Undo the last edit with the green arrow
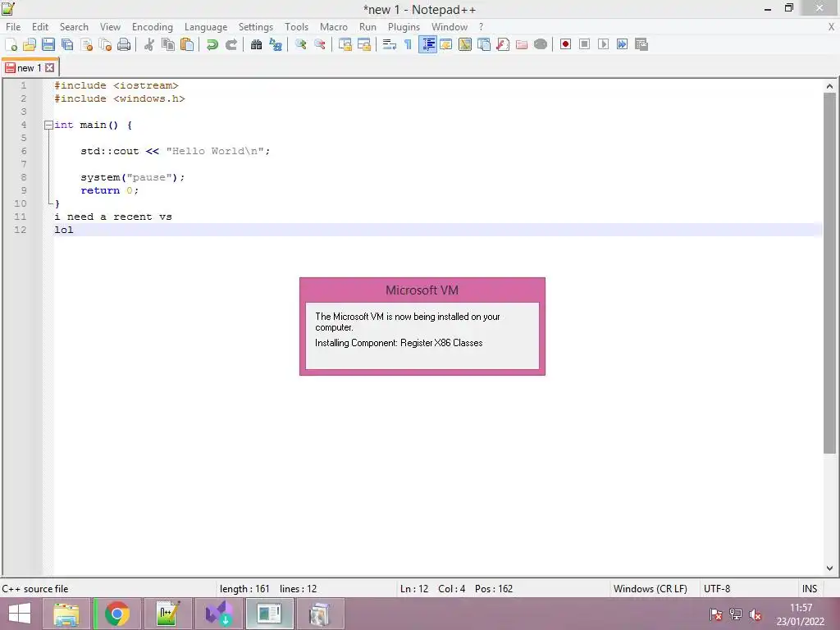Image resolution: width=840 pixels, height=630 pixels. [212, 44]
